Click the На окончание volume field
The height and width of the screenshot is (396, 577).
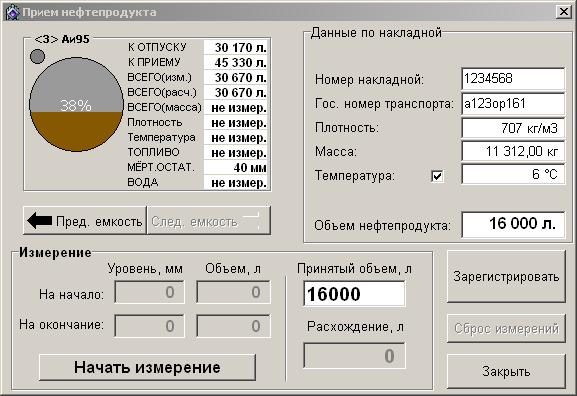pos(233,326)
